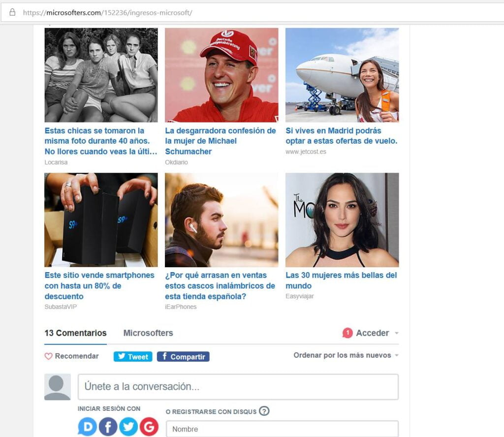Click the padlock icon in the address bar
This screenshot has width=504, height=437.
[12, 12]
